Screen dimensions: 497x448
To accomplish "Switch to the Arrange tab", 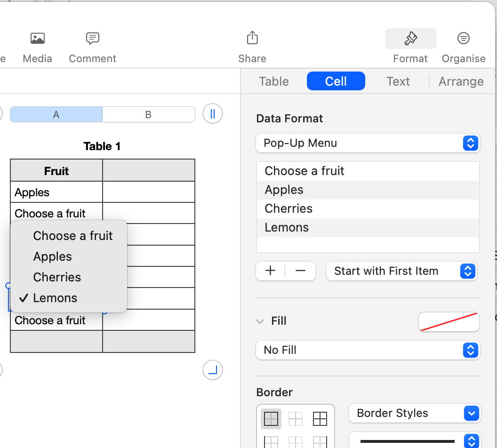I will click(461, 81).
